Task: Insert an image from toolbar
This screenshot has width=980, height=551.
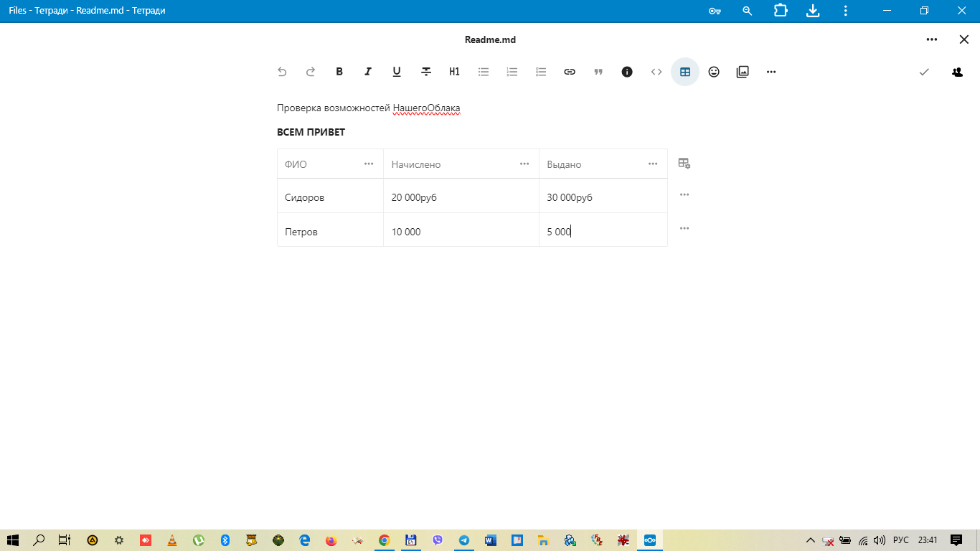Action: [743, 72]
